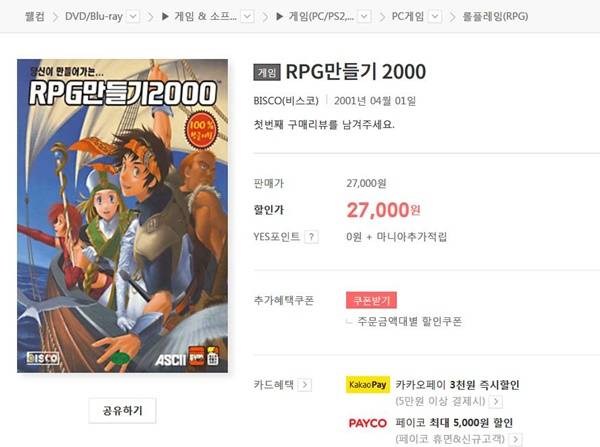The image size is (600, 447).
Task: Click the PC게임 breadcrumb text
Action: 408,16
